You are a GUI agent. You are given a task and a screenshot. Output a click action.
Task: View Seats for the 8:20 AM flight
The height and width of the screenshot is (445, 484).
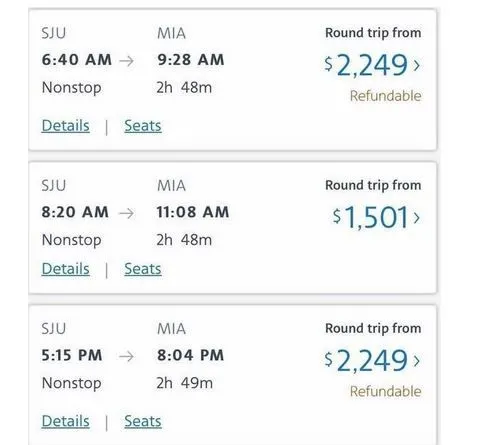143,269
